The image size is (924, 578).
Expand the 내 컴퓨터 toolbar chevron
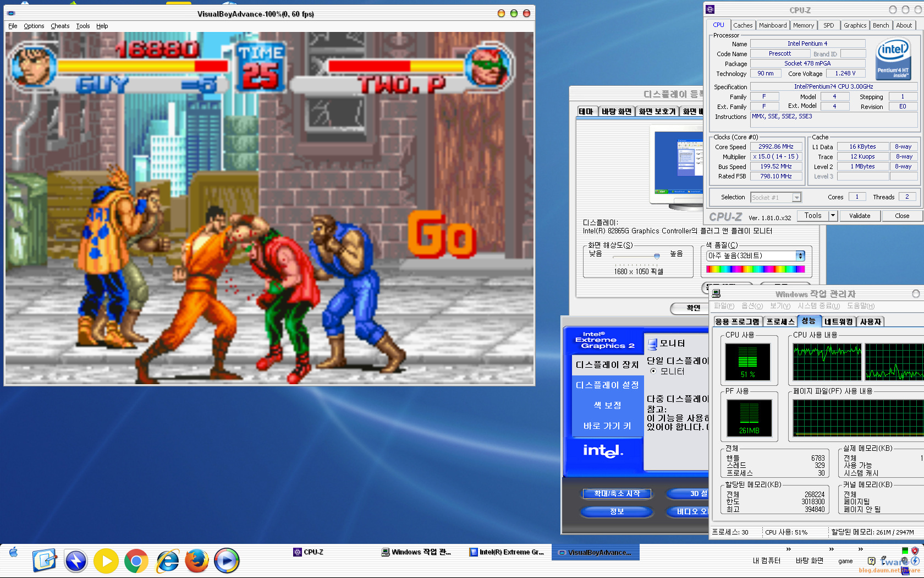(789, 549)
